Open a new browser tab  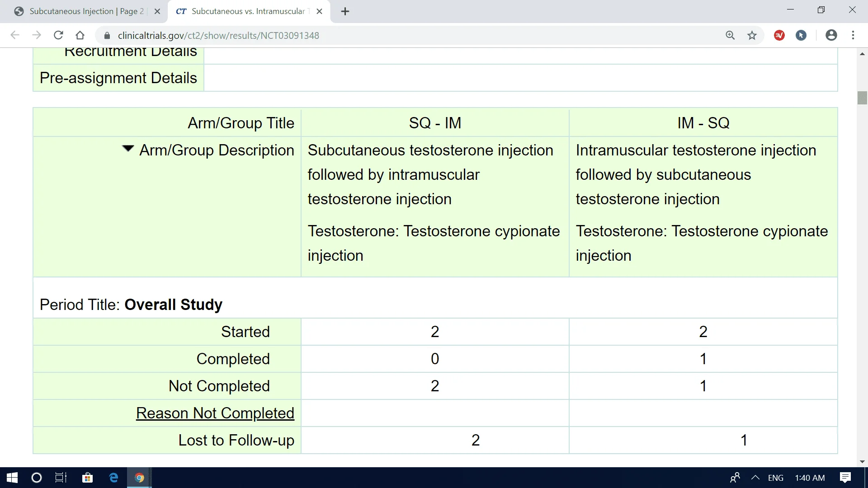[x=345, y=11]
